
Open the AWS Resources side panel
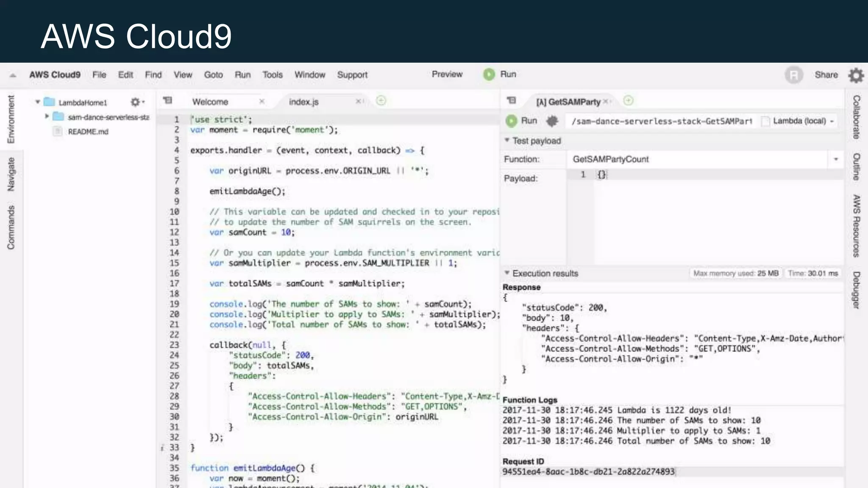857,226
